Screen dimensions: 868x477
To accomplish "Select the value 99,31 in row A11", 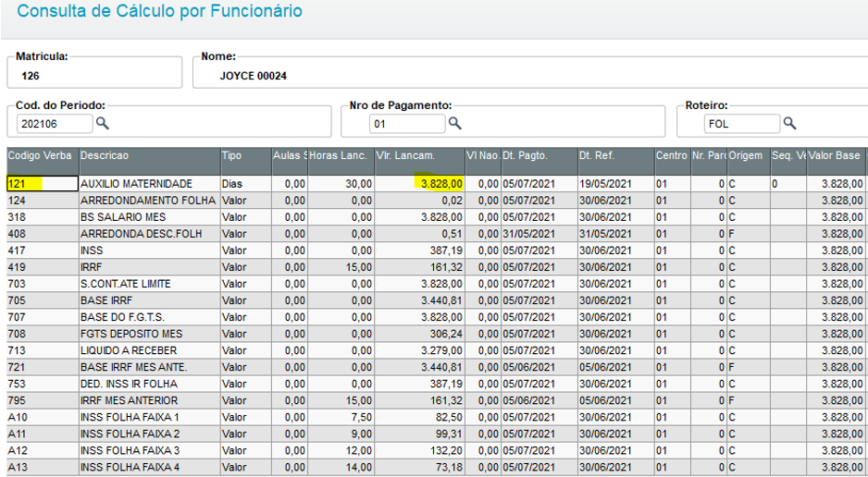I will (x=449, y=434).
